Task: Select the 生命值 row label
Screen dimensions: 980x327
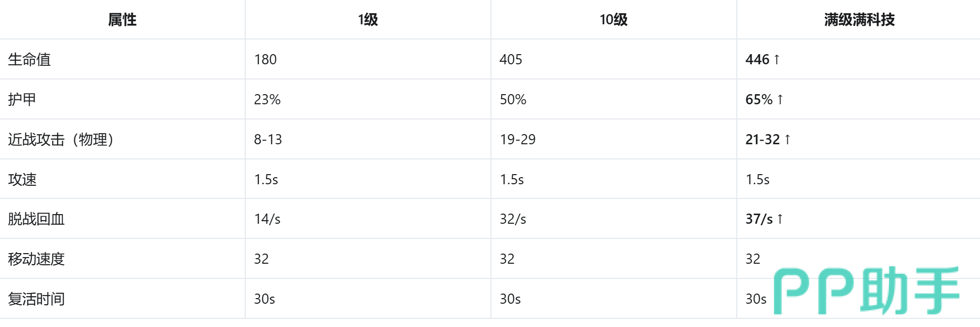Action: (x=29, y=60)
